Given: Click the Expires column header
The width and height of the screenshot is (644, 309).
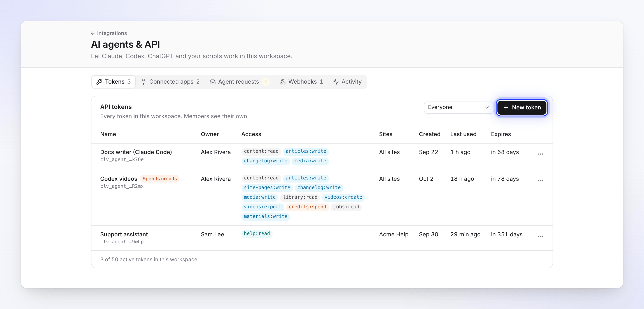Looking at the screenshot, I should pos(501,134).
